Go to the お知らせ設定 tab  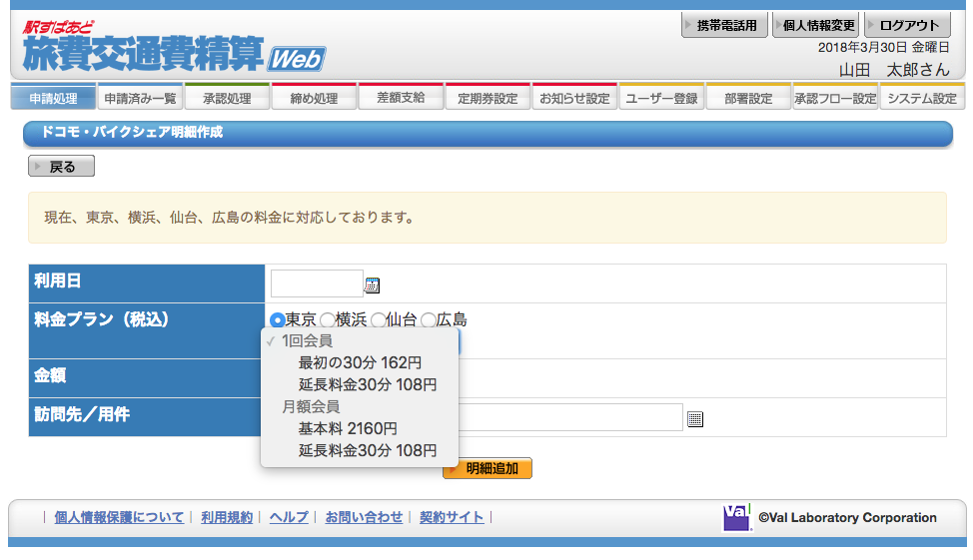point(574,98)
